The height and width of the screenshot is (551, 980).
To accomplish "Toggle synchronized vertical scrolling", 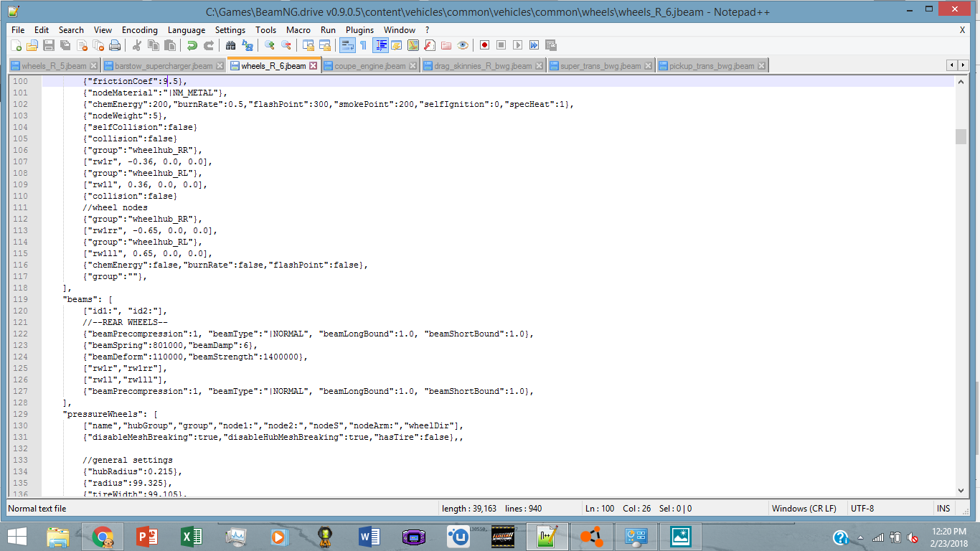I will pyautogui.click(x=308, y=45).
